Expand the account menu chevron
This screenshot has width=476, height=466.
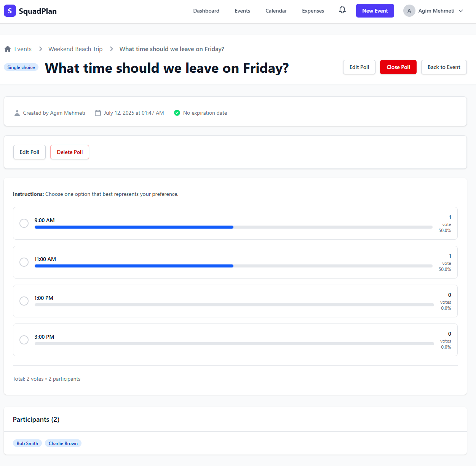pyautogui.click(x=461, y=11)
